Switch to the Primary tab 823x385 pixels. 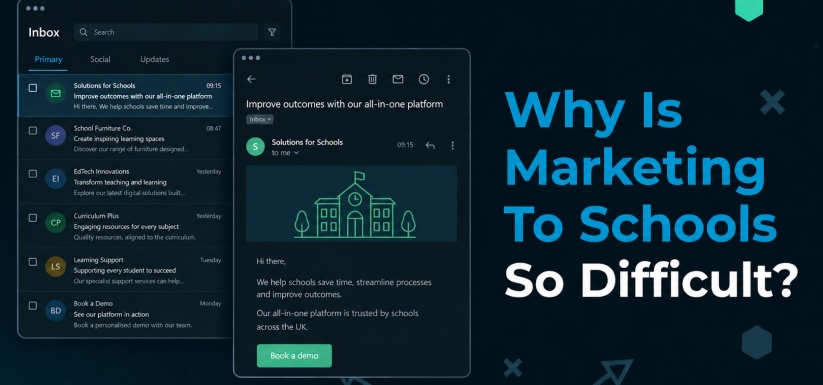(x=48, y=60)
